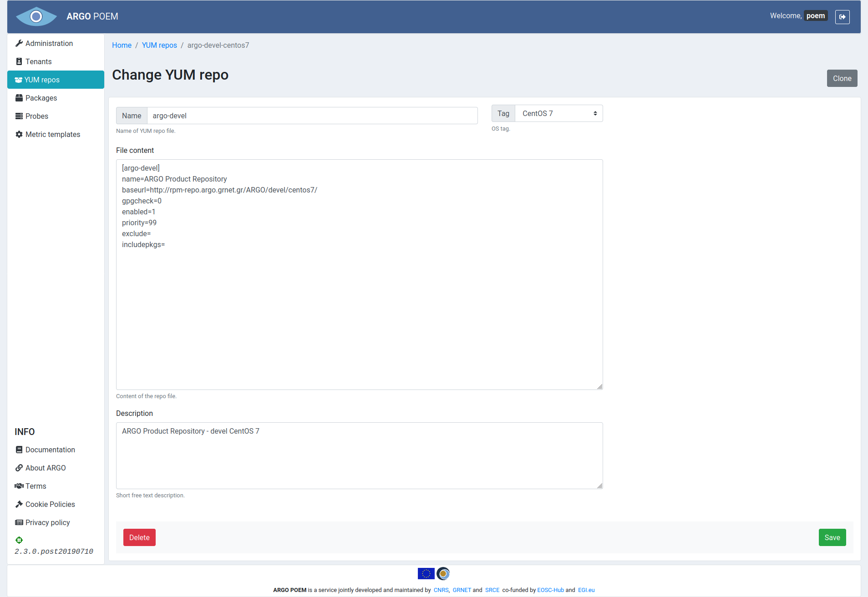Click the baseurl line in file content
The width and height of the screenshot is (868, 597).
coord(219,190)
